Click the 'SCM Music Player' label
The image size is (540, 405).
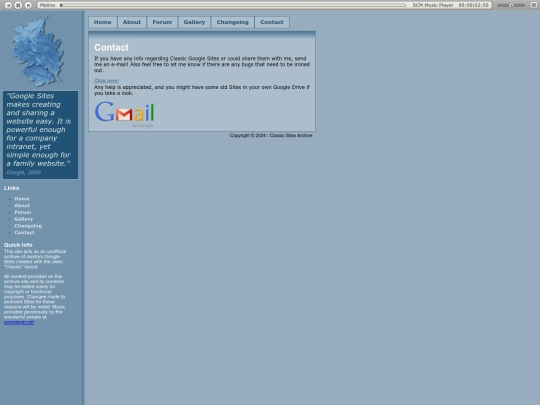pos(433,5)
